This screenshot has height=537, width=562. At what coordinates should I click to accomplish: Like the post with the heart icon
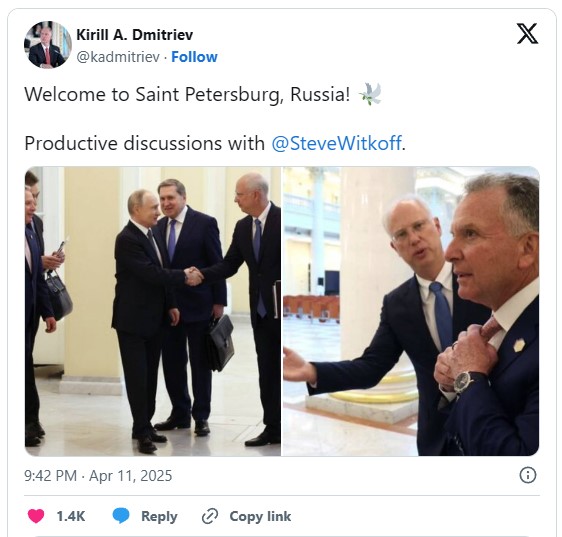coord(36,516)
